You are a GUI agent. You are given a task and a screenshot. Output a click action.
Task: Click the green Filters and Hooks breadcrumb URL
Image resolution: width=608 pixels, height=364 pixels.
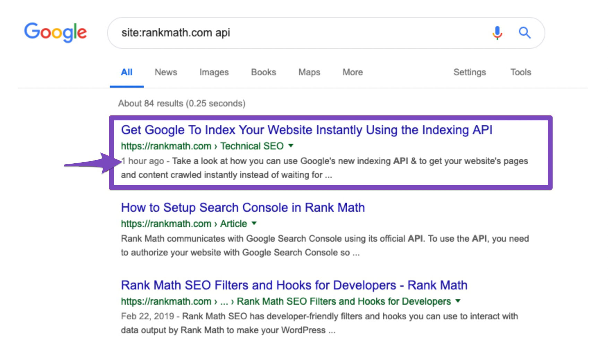[x=286, y=301]
